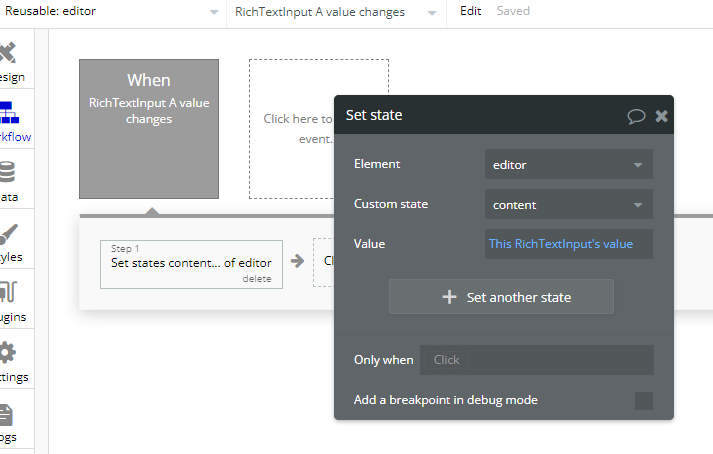
Task: Open the RichTextInput A value changes dropdown
Action: pos(335,12)
